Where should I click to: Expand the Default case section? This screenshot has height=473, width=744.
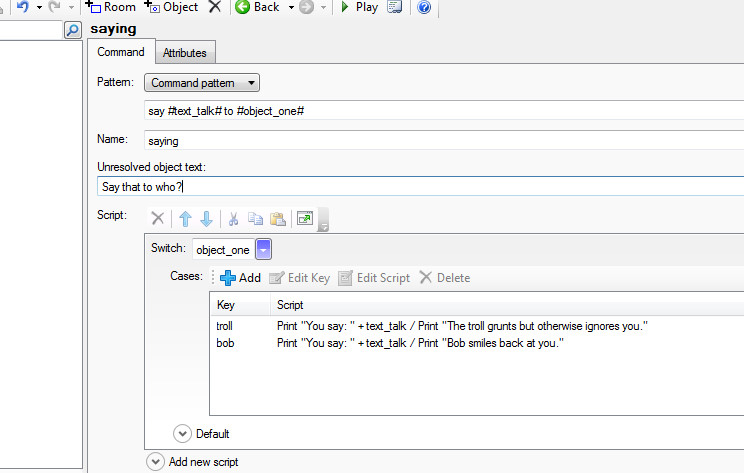coord(182,434)
